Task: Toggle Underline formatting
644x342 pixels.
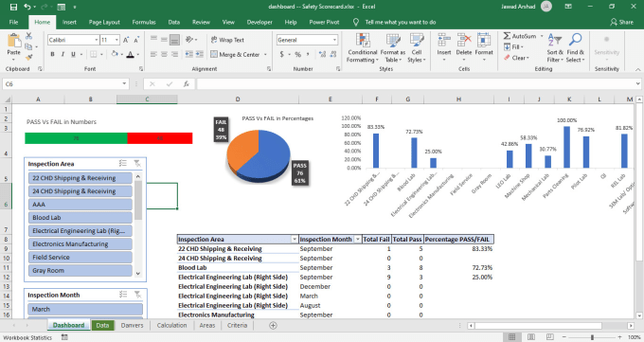Action: tap(73, 54)
